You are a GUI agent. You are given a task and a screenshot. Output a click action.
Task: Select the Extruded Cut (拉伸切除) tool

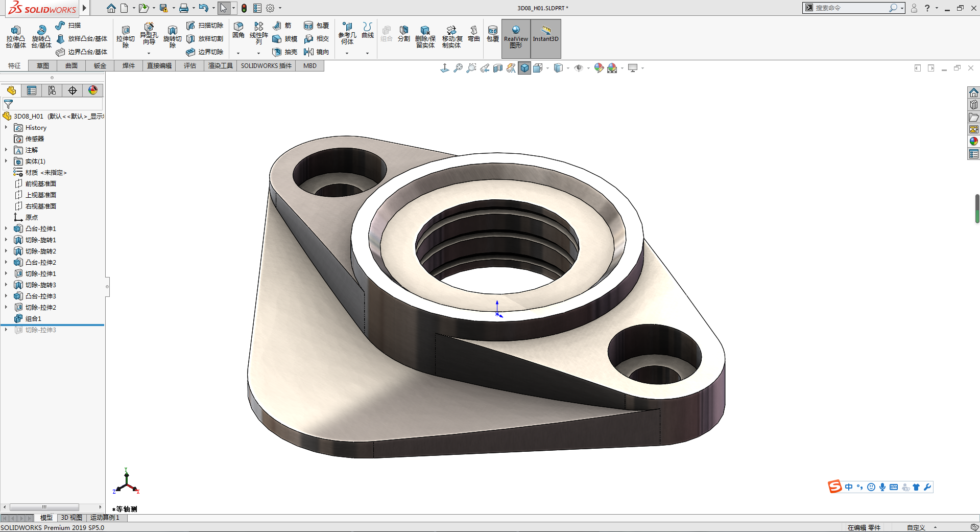pyautogui.click(x=126, y=37)
